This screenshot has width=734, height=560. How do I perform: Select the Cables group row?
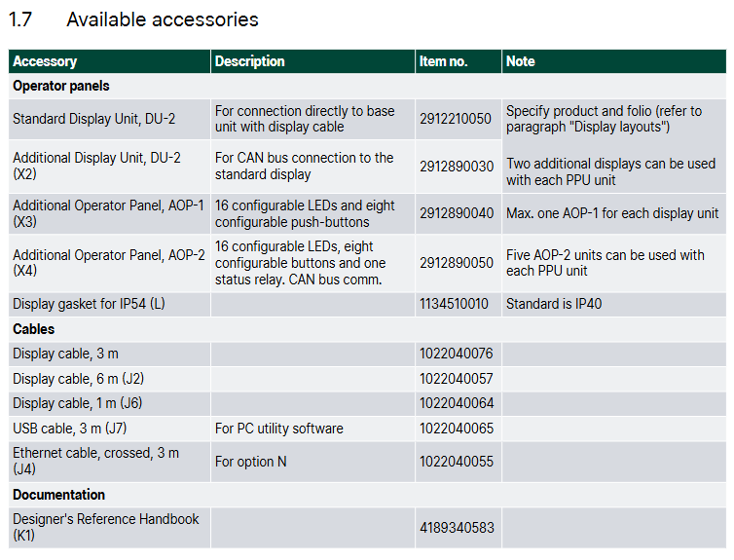(x=34, y=329)
